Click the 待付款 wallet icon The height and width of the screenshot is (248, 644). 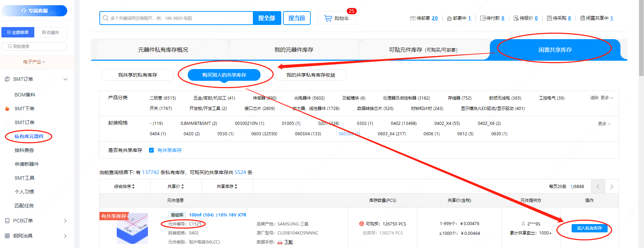[x=483, y=18]
